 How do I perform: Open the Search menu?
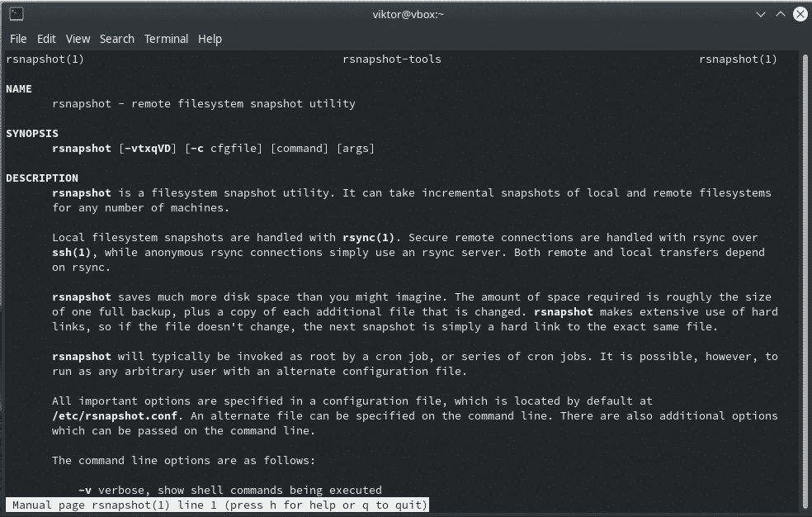click(117, 39)
